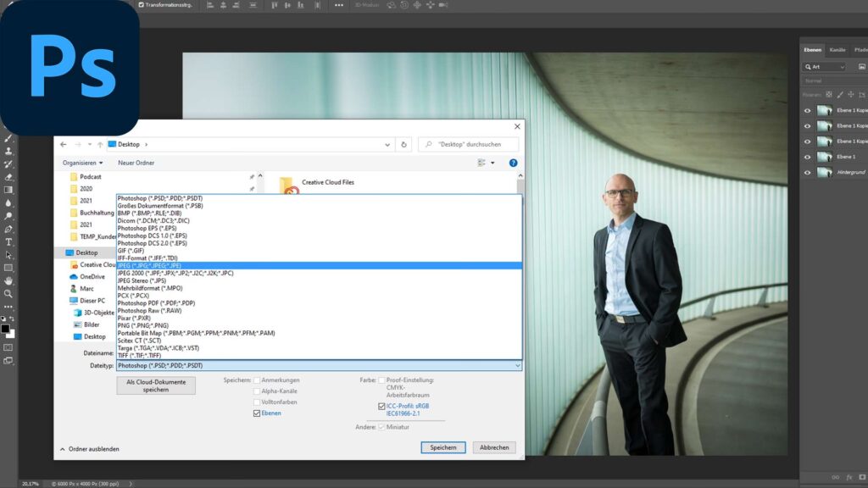Hide the Hintergrund layer via its eye icon
This screenshot has width=868, height=488.
[807, 173]
